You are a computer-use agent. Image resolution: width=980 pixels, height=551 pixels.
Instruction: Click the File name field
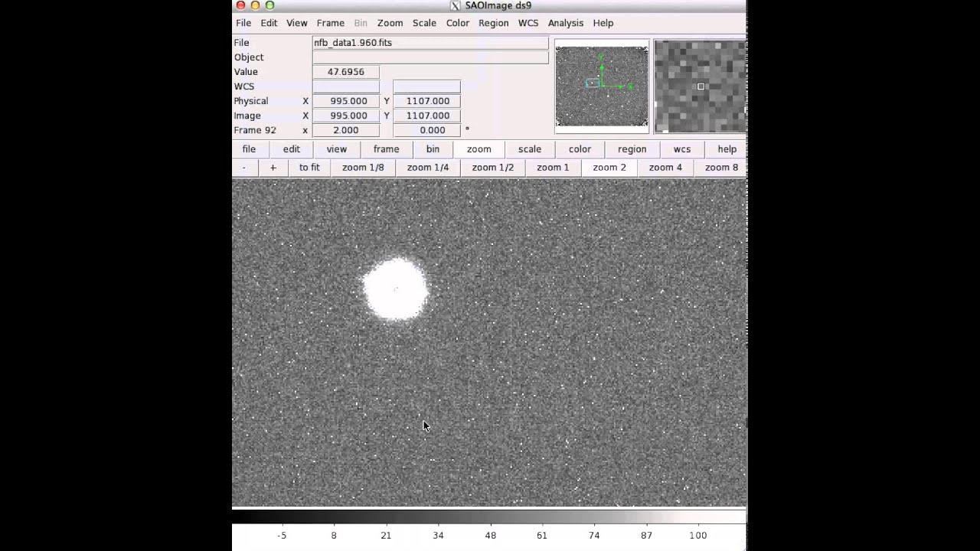pyautogui.click(x=430, y=43)
